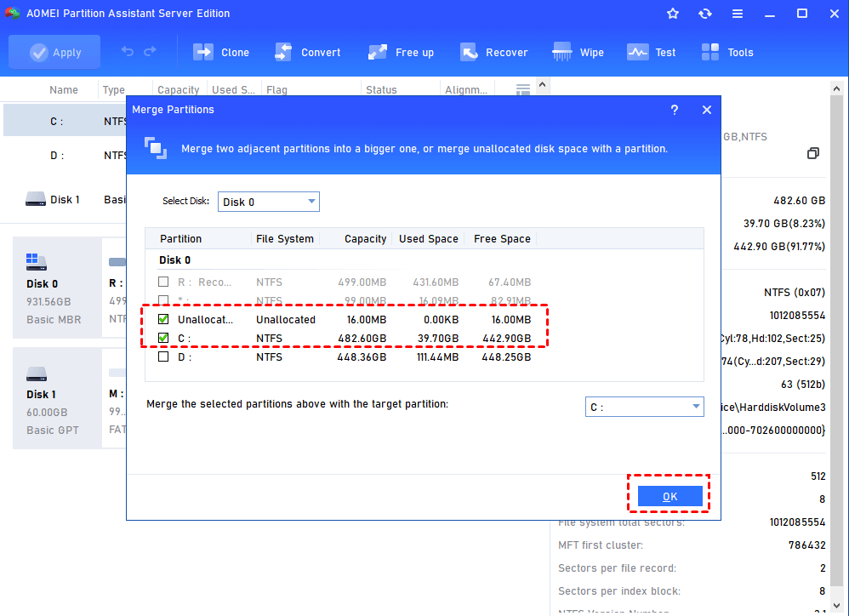
Task: Click the Status column header
Action: (x=381, y=90)
